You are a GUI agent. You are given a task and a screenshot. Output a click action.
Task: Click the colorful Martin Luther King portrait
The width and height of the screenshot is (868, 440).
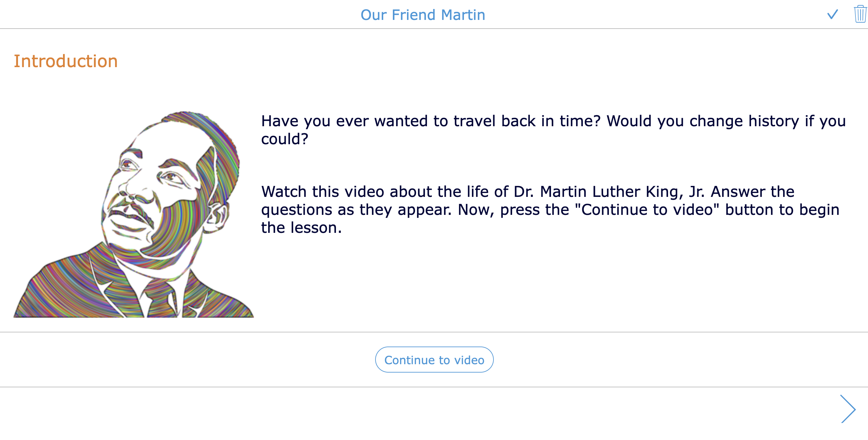(x=133, y=215)
